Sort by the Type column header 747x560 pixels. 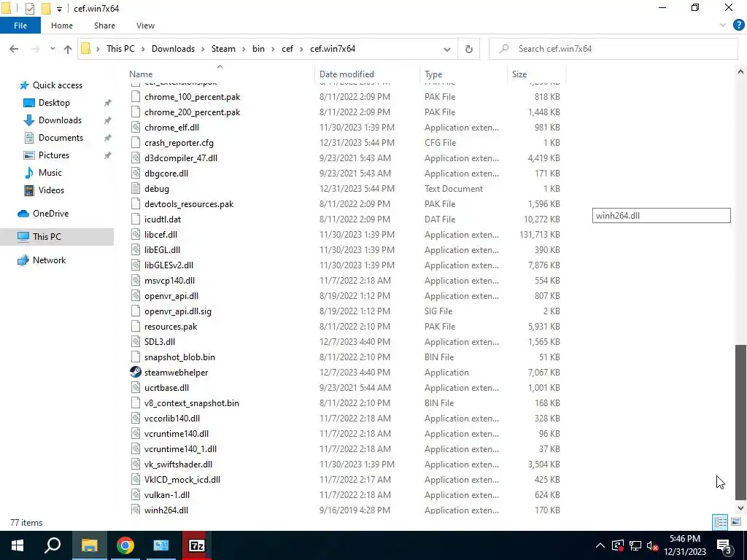[433, 74]
